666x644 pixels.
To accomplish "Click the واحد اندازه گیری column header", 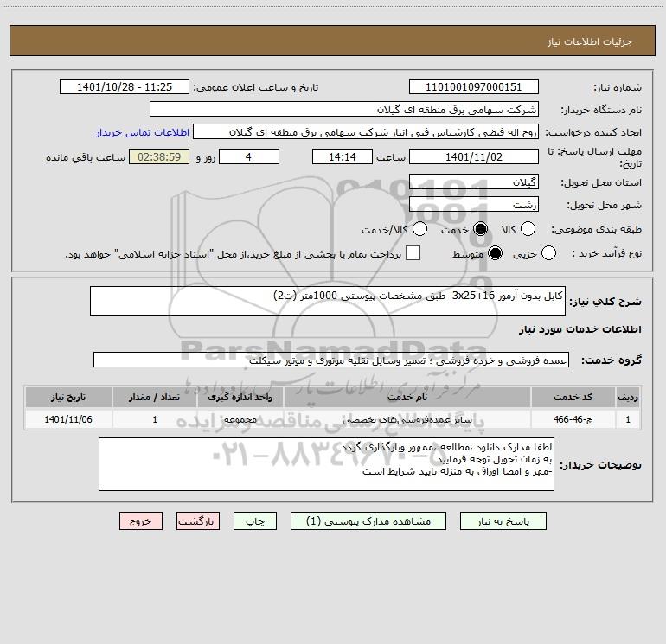I will tap(240, 397).
